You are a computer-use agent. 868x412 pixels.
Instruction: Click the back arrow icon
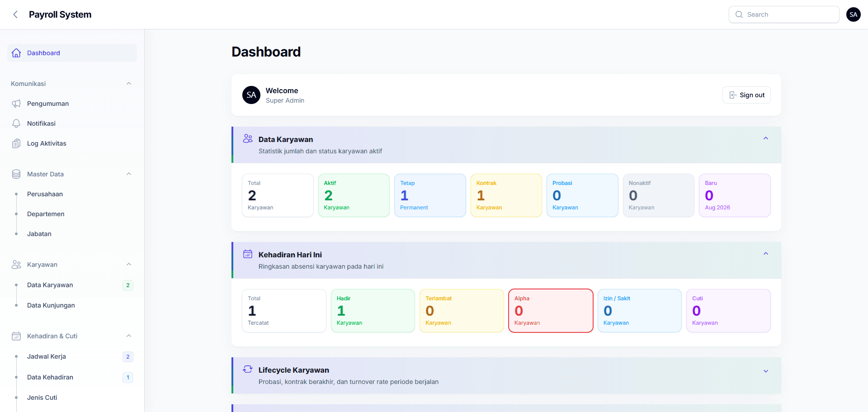[x=15, y=14]
